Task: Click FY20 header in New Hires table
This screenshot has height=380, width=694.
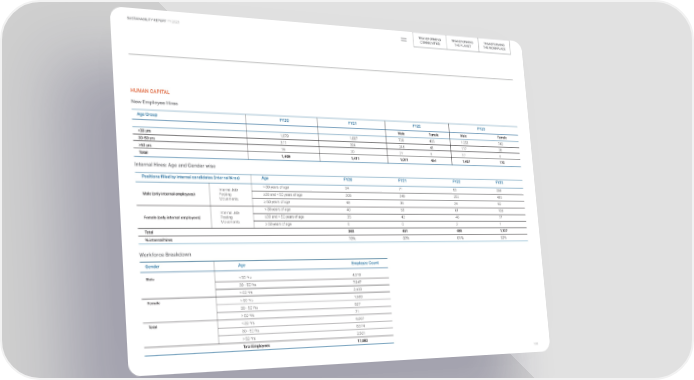Action: pos(284,120)
